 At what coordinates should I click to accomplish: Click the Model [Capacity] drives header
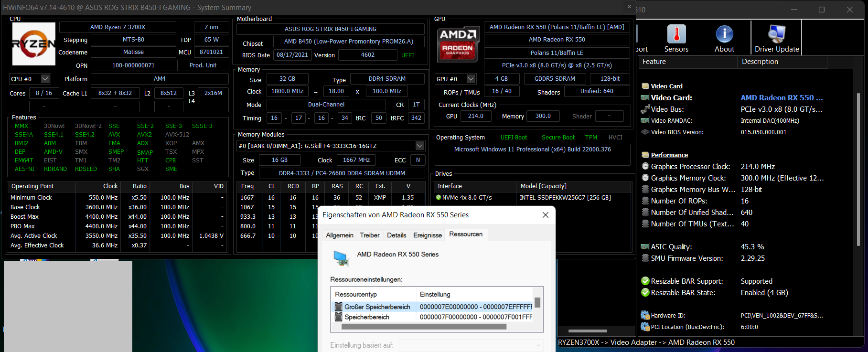click(573, 186)
